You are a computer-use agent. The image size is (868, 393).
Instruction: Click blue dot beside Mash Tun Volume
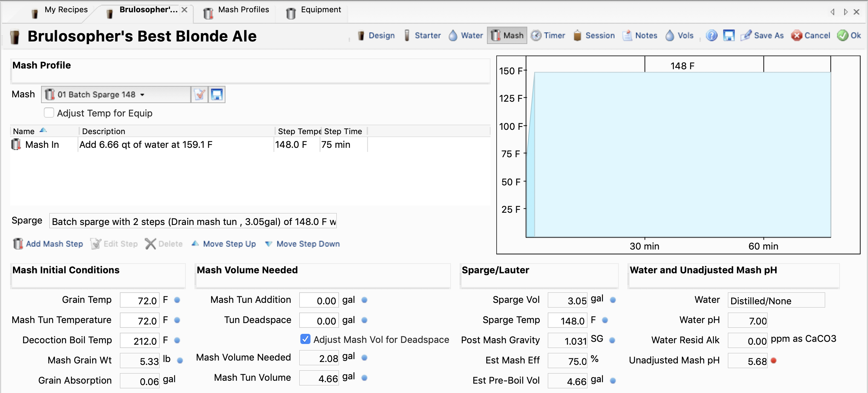pyautogui.click(x=364, y=378)
